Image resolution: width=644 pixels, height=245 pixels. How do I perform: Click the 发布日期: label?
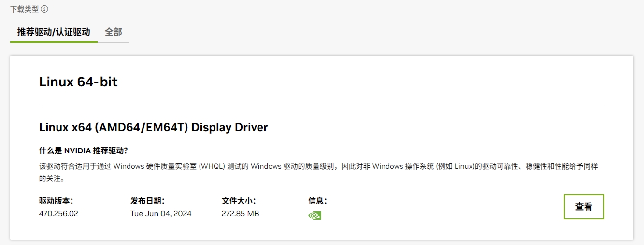tap(147, 201)
